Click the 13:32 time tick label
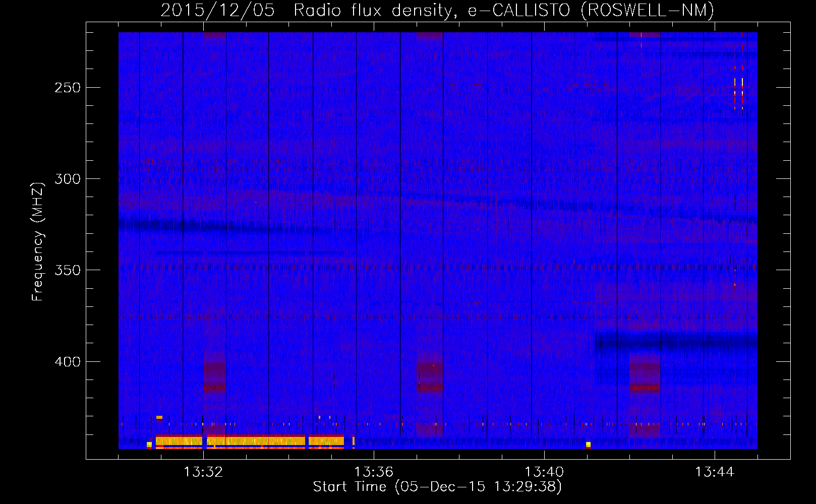This screenshot has height=504, width=816. 203,472
